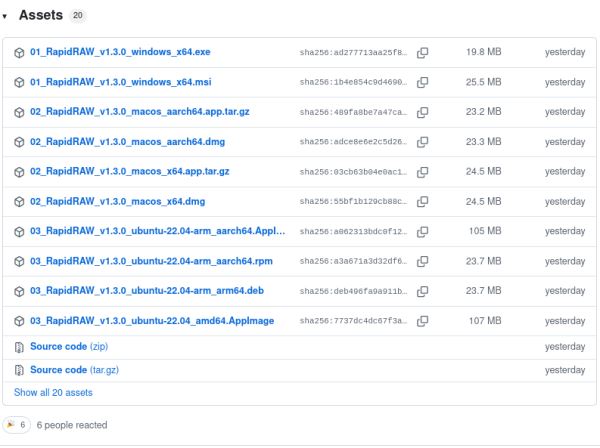Click the 25.5 MB file size
This screenshot has height=448, width=600.
tap(484, 82)
